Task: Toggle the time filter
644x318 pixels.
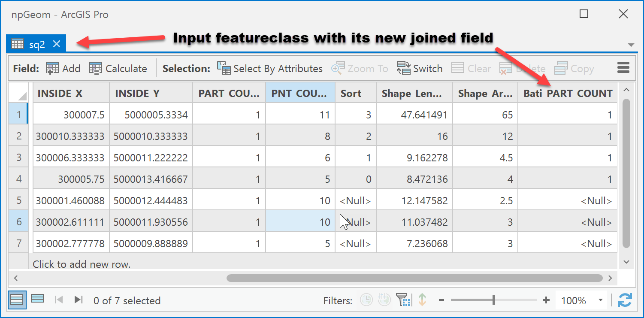Action: (366, 300)
